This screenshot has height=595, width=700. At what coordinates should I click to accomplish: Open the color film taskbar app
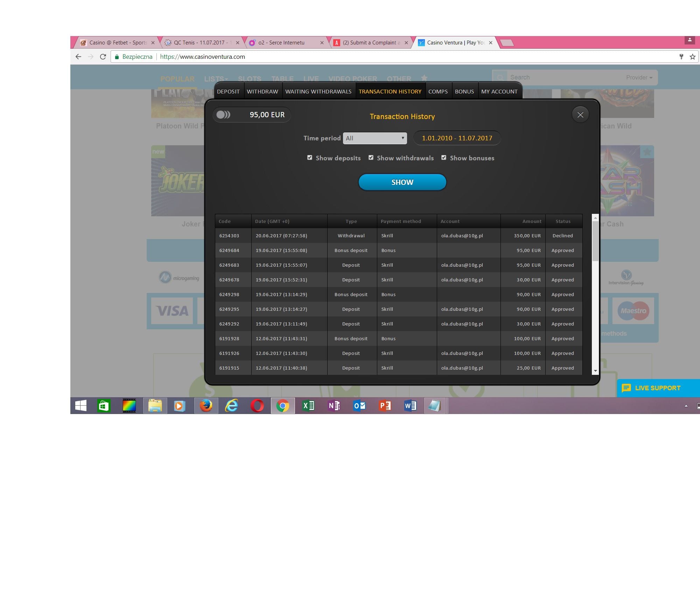pos(129,406)
